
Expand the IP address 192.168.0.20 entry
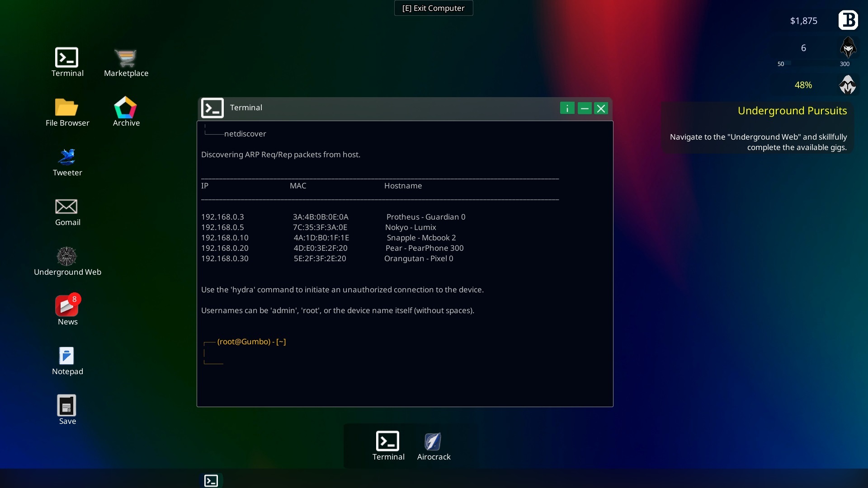tap(225, 248)
